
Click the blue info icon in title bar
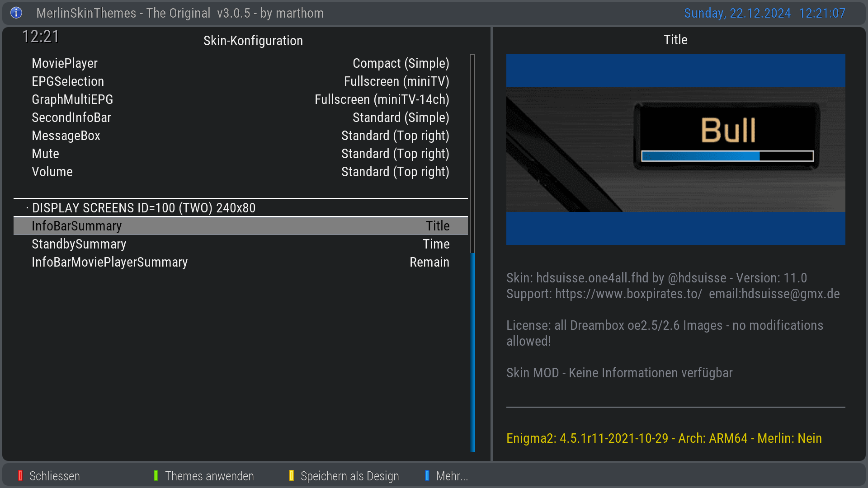click(16, 13)
